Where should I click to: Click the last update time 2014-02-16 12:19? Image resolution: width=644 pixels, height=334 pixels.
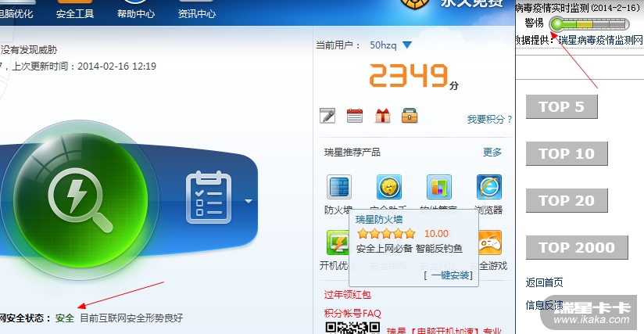tap(116, 66)
